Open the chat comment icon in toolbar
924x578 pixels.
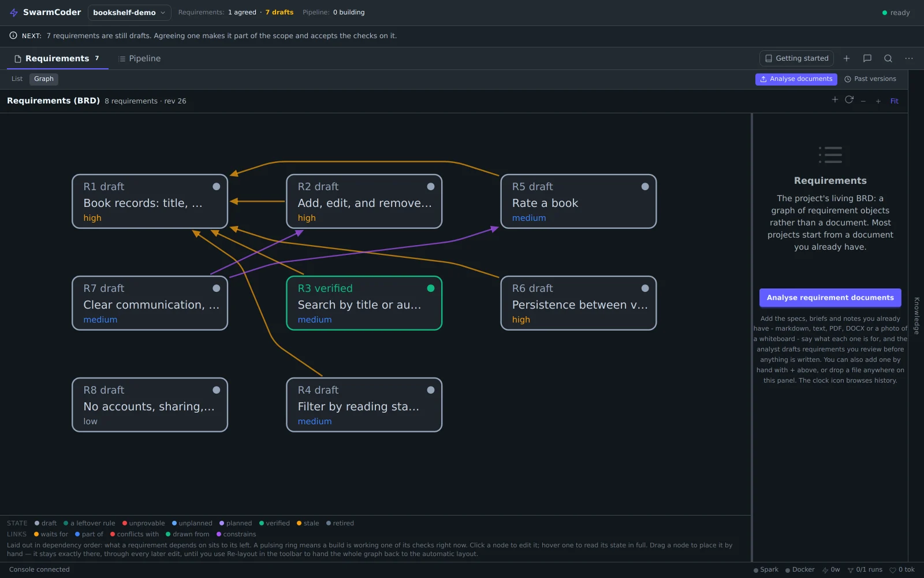point(867,58)
